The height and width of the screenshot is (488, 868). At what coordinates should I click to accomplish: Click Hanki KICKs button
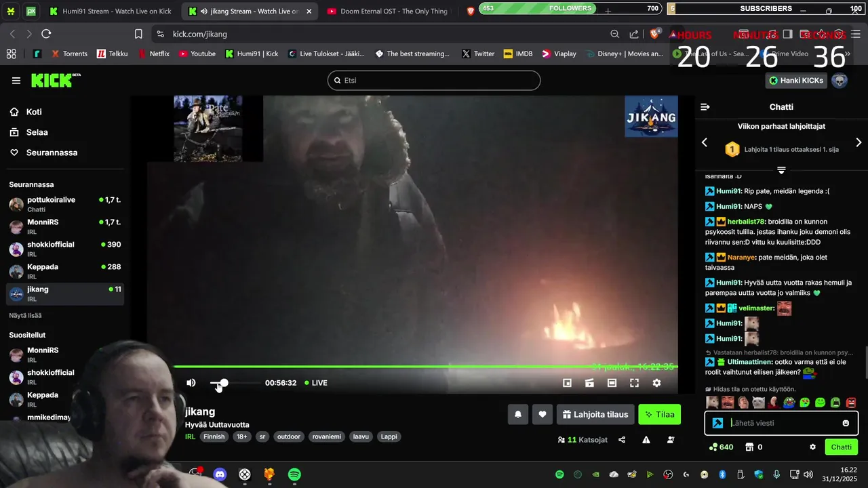coord(795,81)
